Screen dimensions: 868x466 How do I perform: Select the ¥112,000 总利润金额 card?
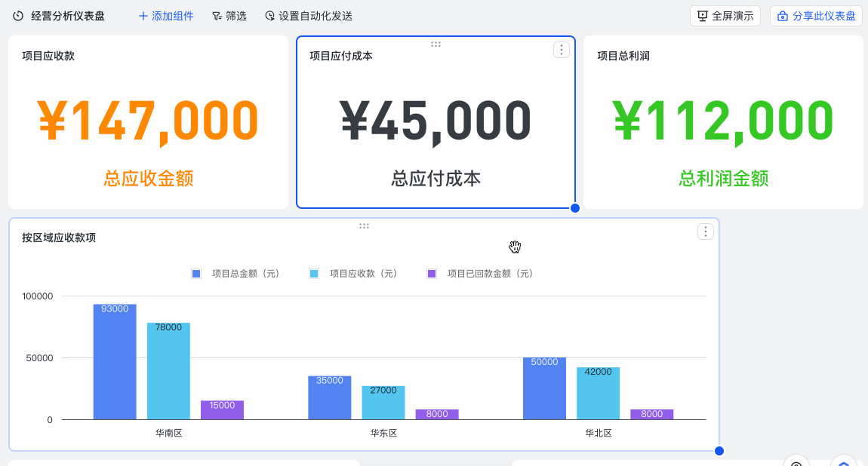click(x=724, y=122)
